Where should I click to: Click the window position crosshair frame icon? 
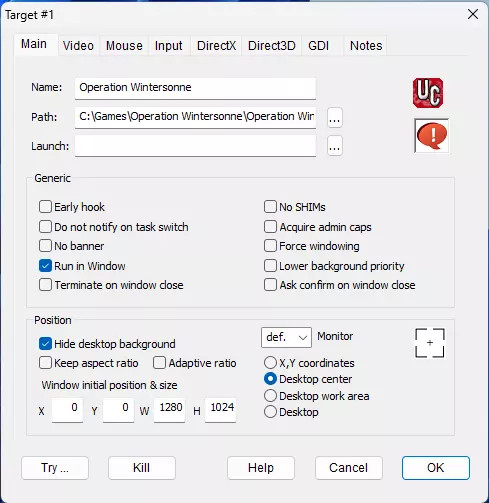pos(430,343)
